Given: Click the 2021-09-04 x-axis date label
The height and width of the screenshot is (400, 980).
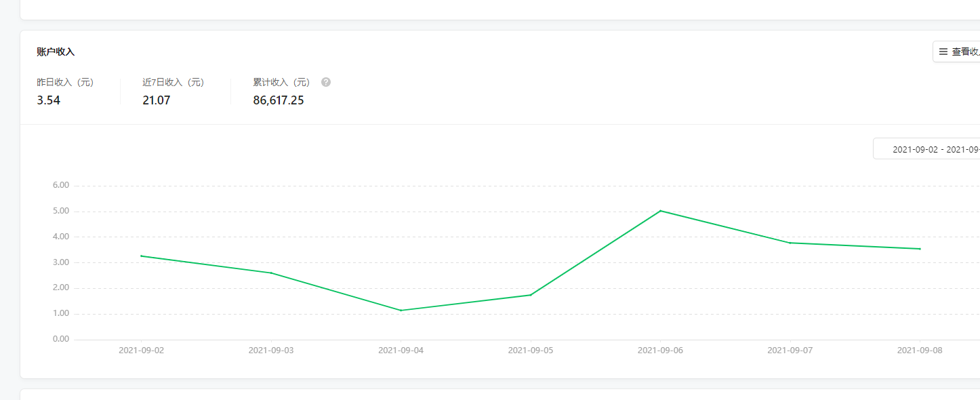Looking at the screenshot, I should point(401,351).
